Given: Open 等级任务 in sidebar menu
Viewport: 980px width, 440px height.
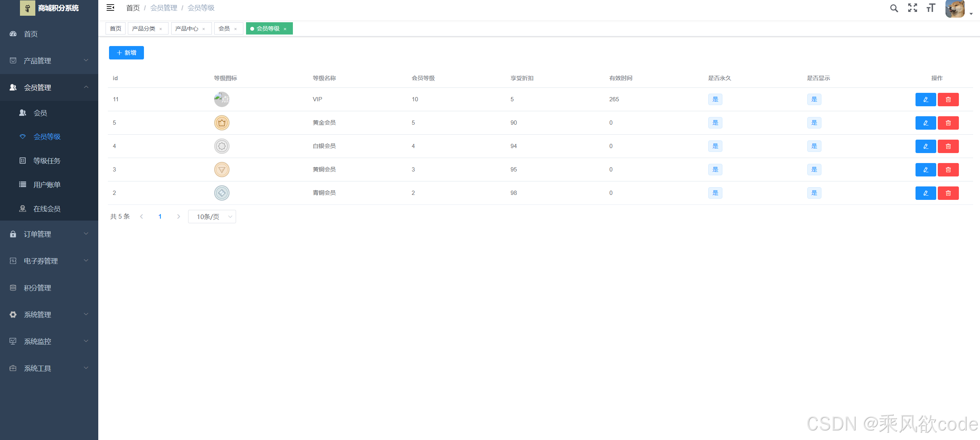Looking at the screenshot, I should click(x=47, y=161).
